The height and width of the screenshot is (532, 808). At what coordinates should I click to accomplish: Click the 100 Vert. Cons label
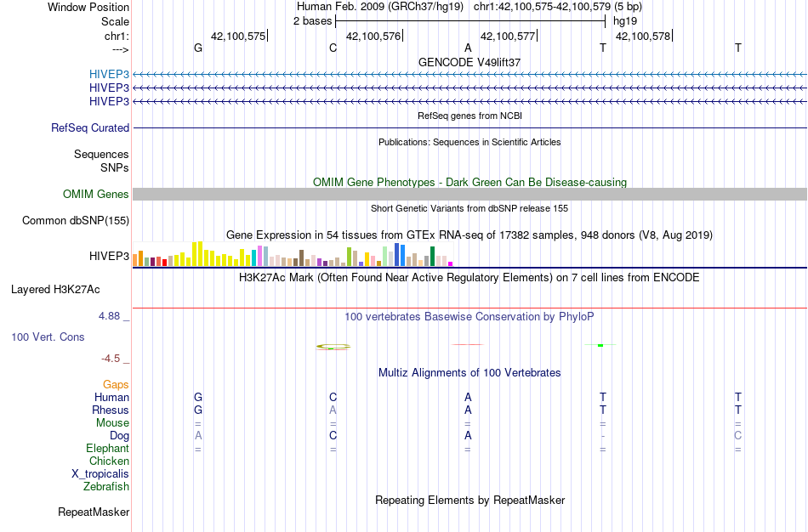[x=48, y=337]
